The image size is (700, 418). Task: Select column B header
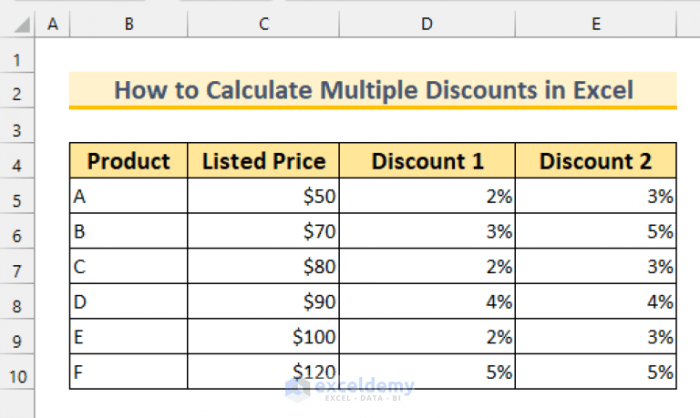click(128, 23)
